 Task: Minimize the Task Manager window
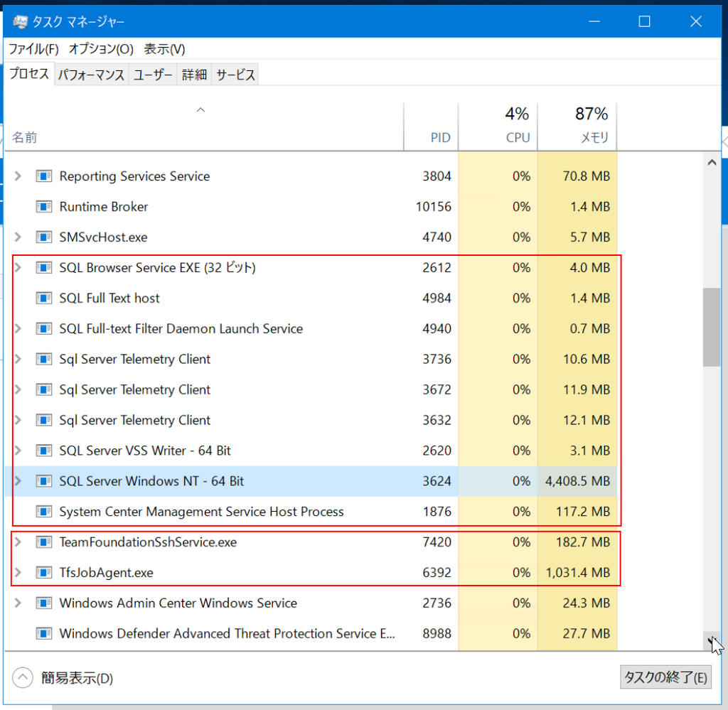(x=594, y=21)
